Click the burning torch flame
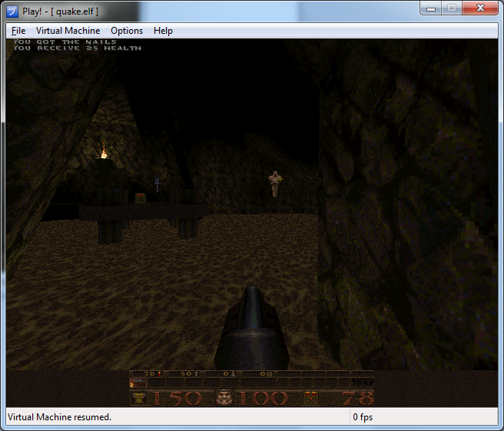Image resolution: width=504 pixels, height=431 pixels. point(104,151)
